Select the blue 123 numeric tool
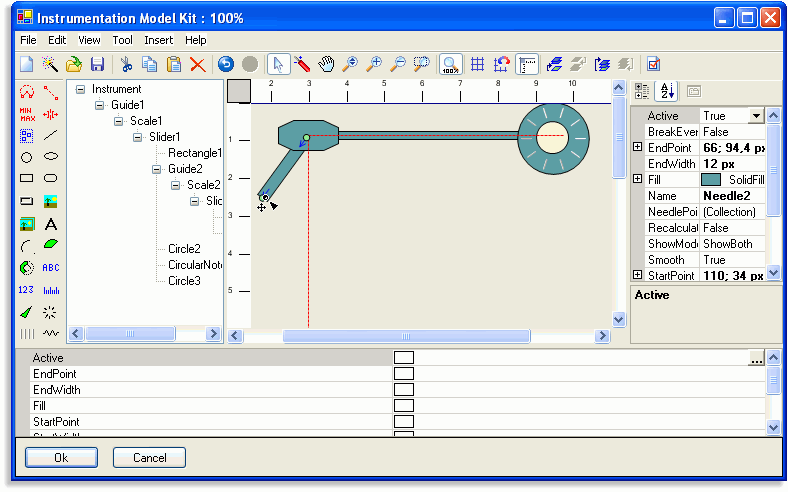Image resolution: width=788 pixels, height=492 pixels. (26, 290)
